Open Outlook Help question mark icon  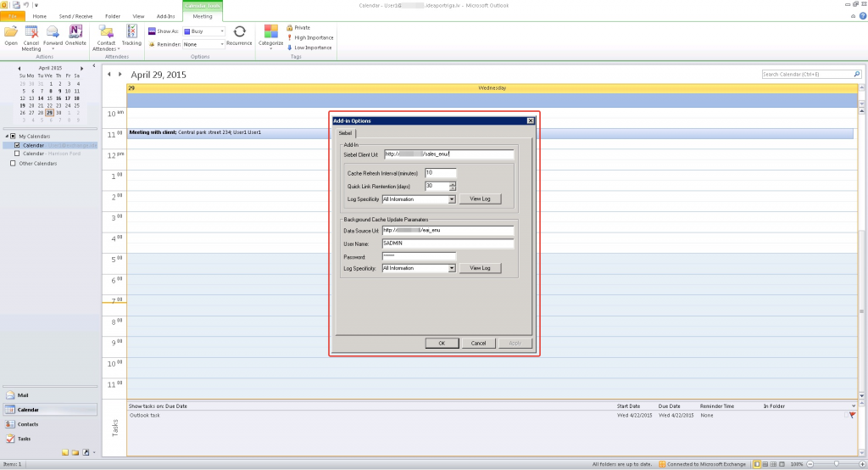pos(862,16)
